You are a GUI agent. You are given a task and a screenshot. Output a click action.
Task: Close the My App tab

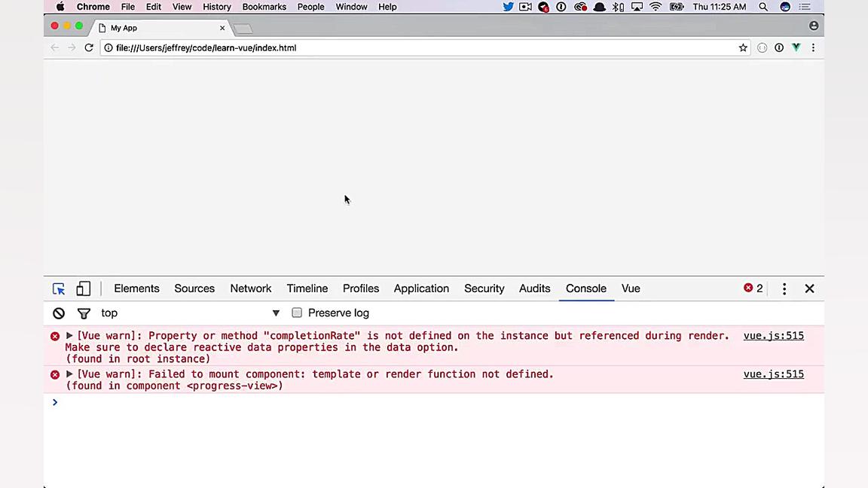(222, 28)
